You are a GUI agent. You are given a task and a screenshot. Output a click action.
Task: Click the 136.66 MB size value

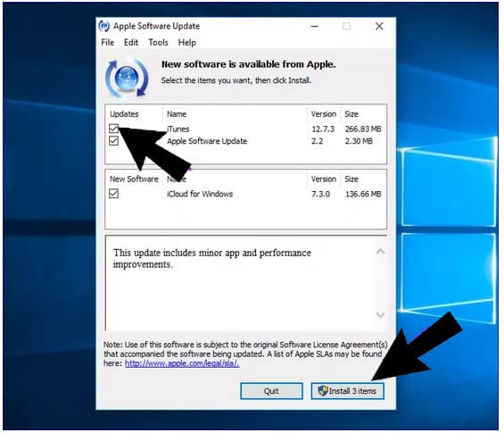[x=363, y=194]
